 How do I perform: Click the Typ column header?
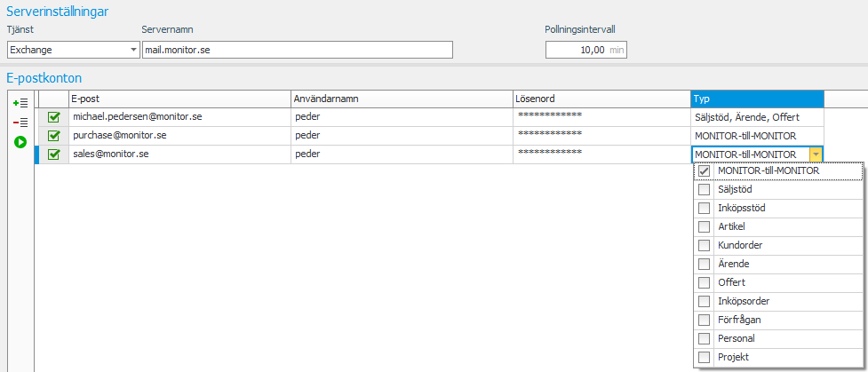756,99
